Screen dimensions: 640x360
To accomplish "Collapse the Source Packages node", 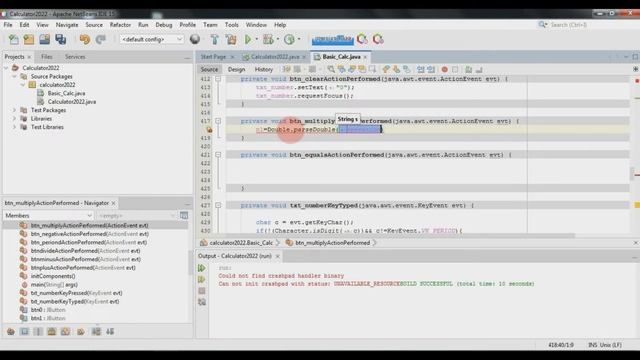I will [15, 76].
